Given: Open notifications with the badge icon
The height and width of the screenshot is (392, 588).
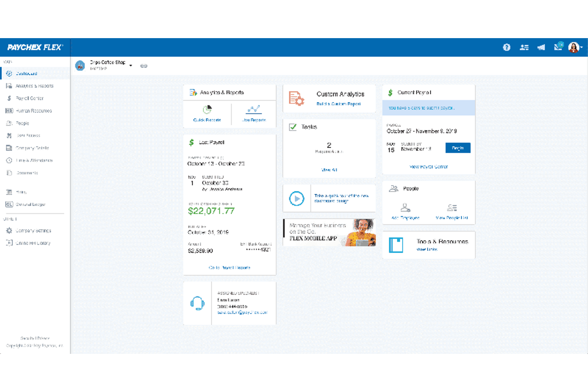Looking at the screenshot, I should pyautogui.click(x=558, y=47).
